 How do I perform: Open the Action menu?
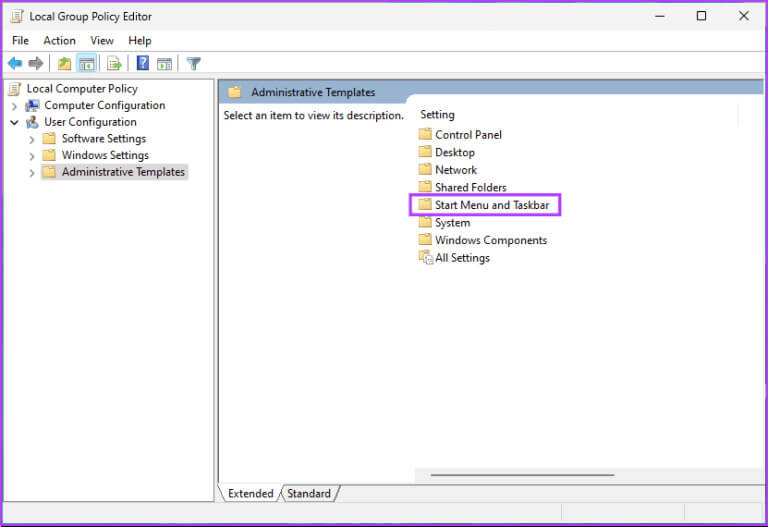click(59, 41)
